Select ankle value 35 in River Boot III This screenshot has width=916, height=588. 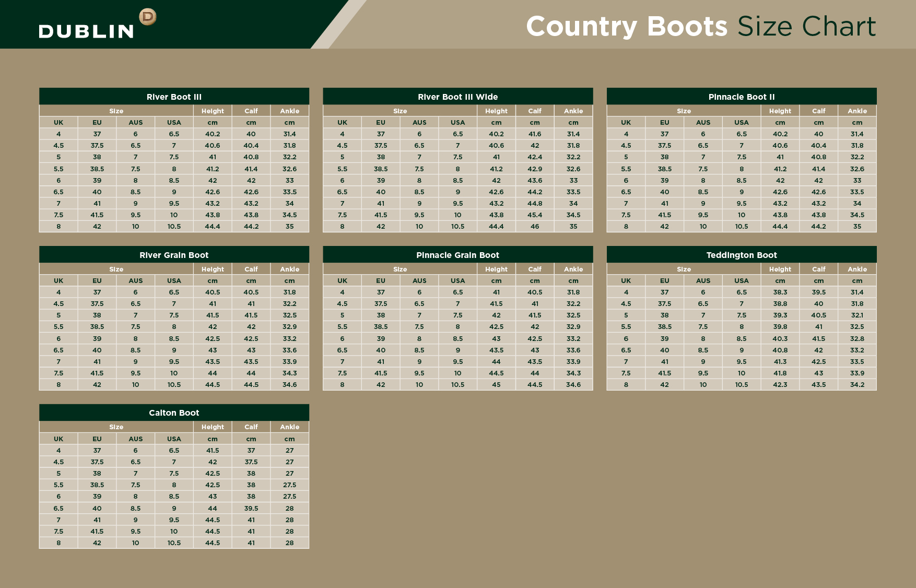click(x=290, y=226)
